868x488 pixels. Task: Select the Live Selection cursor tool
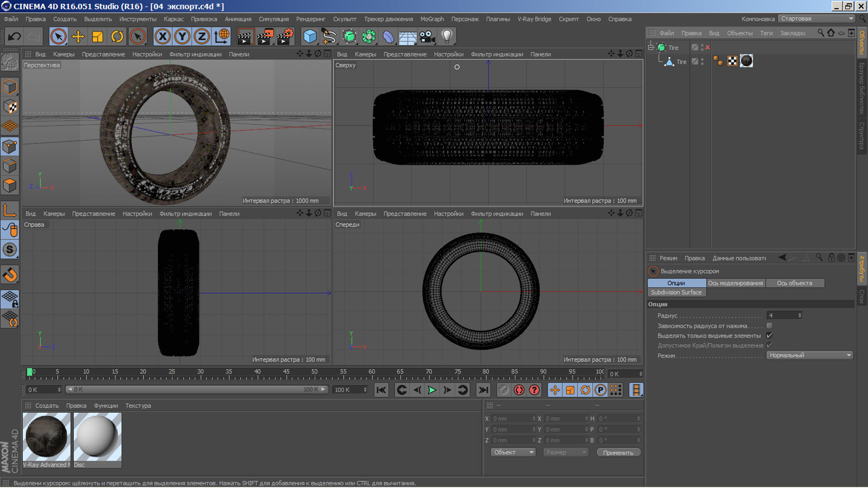[58, 37]
